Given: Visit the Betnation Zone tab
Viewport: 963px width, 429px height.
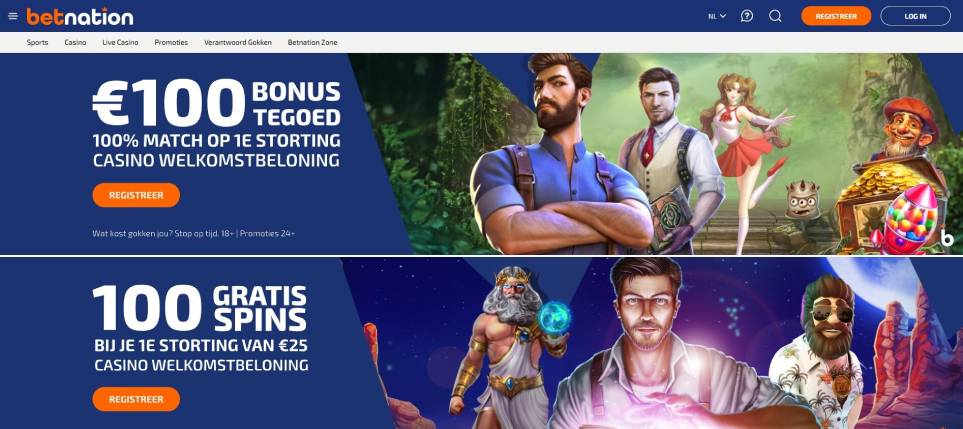Looking at the screenshot, I should tap(313, 42).
